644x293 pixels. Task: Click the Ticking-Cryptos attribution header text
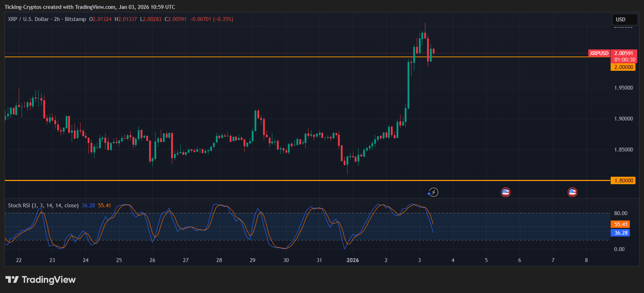pyautogui.click(x=89, y=7)
